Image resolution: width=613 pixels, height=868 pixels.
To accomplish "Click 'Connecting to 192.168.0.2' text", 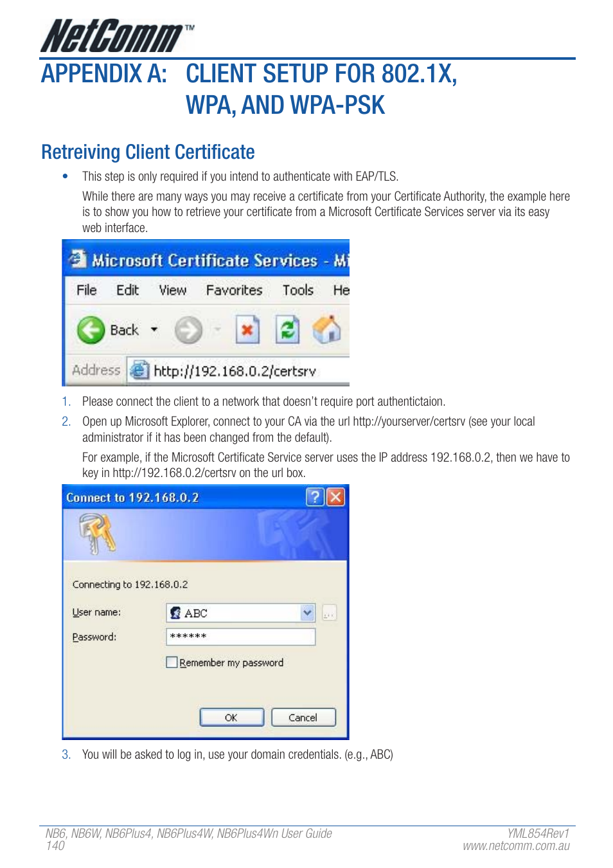I will point(130,584).
